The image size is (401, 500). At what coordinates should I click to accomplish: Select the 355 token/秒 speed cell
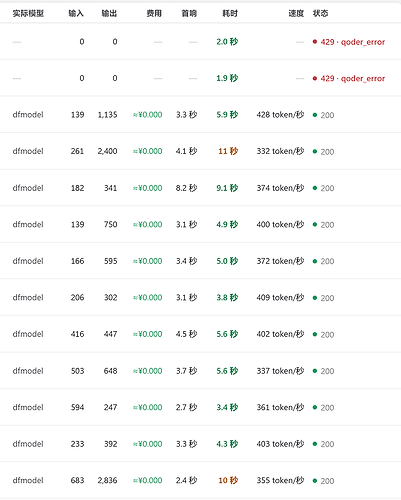[x=280, y=480]
